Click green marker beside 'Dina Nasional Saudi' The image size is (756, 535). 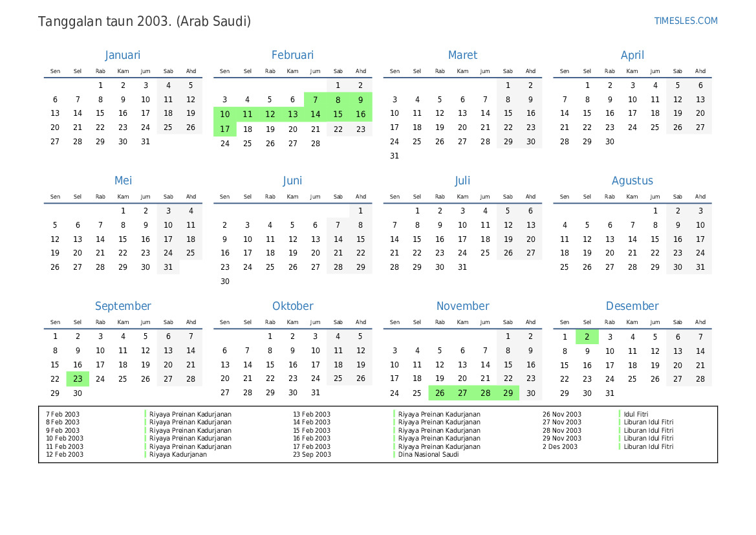pyautogui.click(x=394, y=455)
